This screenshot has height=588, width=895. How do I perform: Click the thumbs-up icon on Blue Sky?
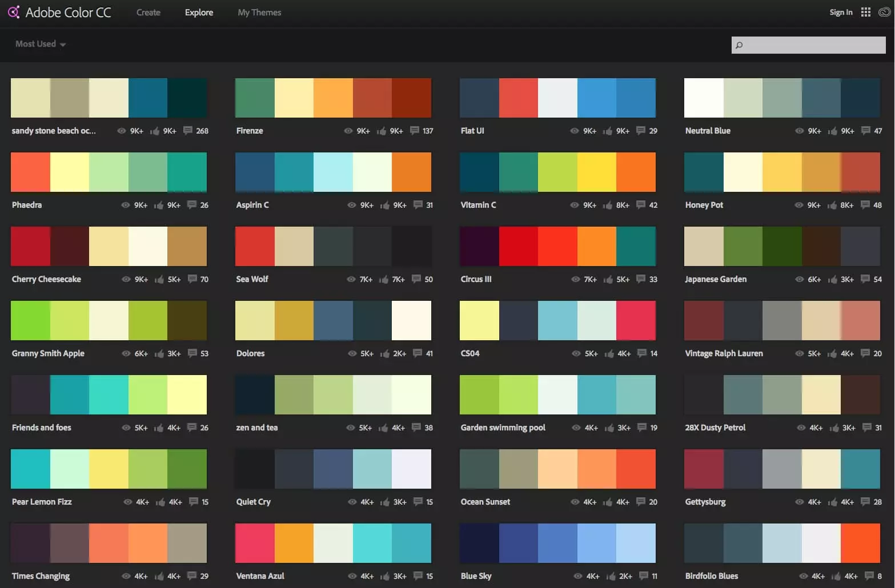611,577
